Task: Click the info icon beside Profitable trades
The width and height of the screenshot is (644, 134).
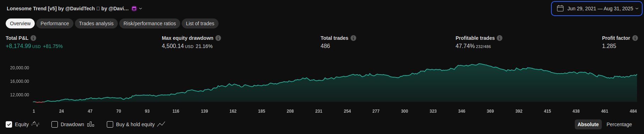Action: pos(500,38)
